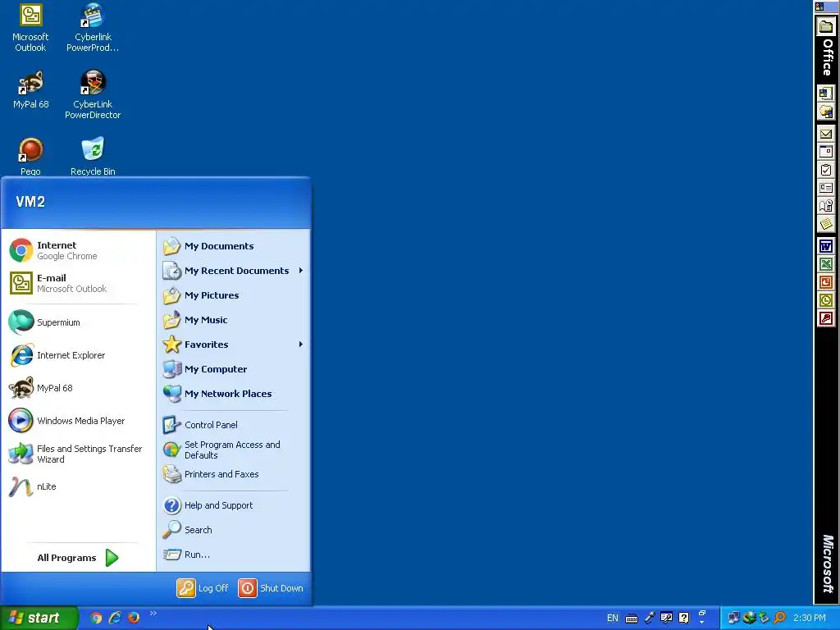Viewport: 840px width, 630px height.
Task: Open language bar help question mark
Action: (x=683, y=619)
